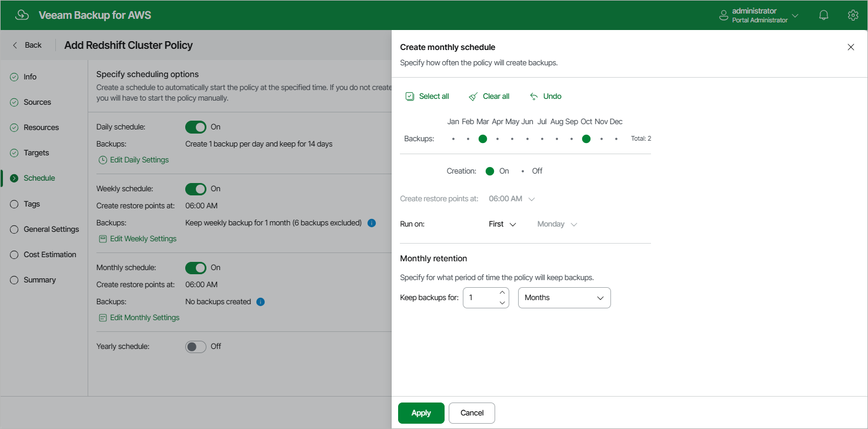
Task: Set Creation to On
Action: pos(490,171)
